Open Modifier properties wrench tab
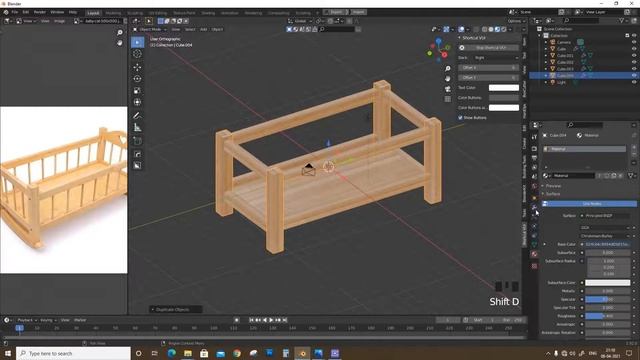This screenshot has width=640, height=360. point(534,207)
